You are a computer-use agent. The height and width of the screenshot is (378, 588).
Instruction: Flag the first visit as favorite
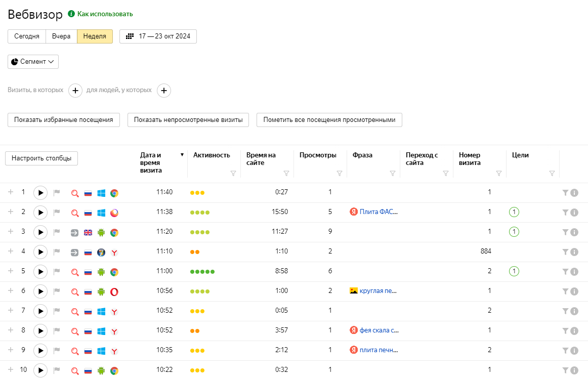[56, 193]
